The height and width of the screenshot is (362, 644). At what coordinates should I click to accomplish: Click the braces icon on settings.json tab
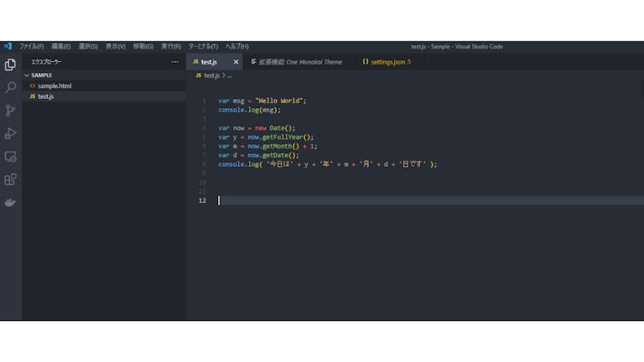(365, 61)
